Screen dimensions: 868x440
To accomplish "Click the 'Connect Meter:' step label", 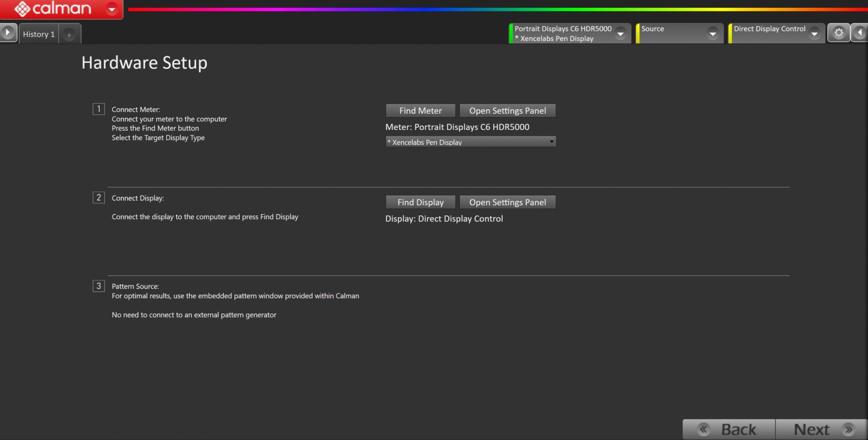I will [x=136, y=109].
